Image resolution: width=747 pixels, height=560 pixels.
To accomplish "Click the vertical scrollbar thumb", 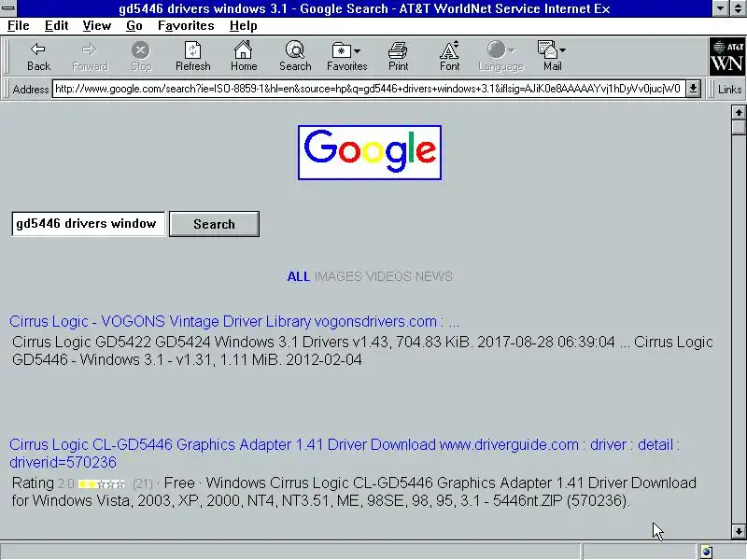I will pyautogui.click(x=739, y=128).
